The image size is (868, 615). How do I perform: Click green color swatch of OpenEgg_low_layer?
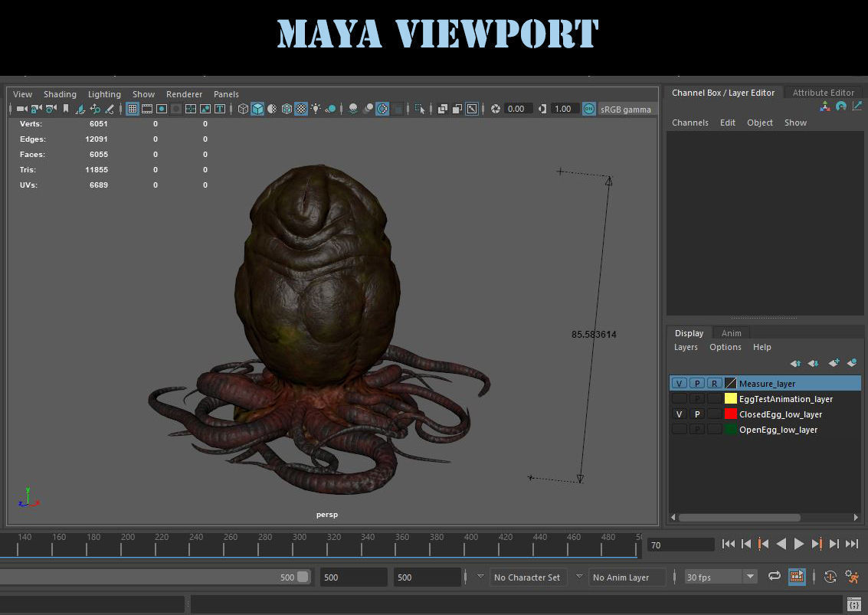point(731,430)
